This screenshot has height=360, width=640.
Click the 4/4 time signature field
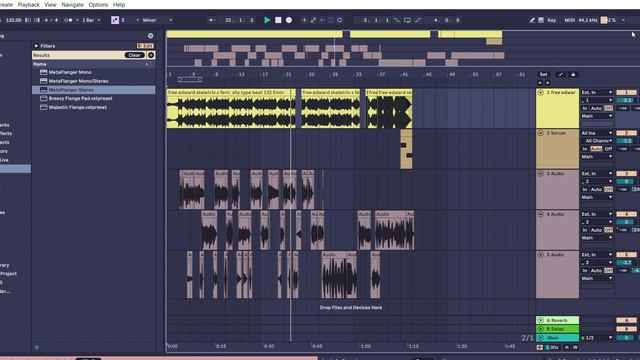[x=51, y=20]
